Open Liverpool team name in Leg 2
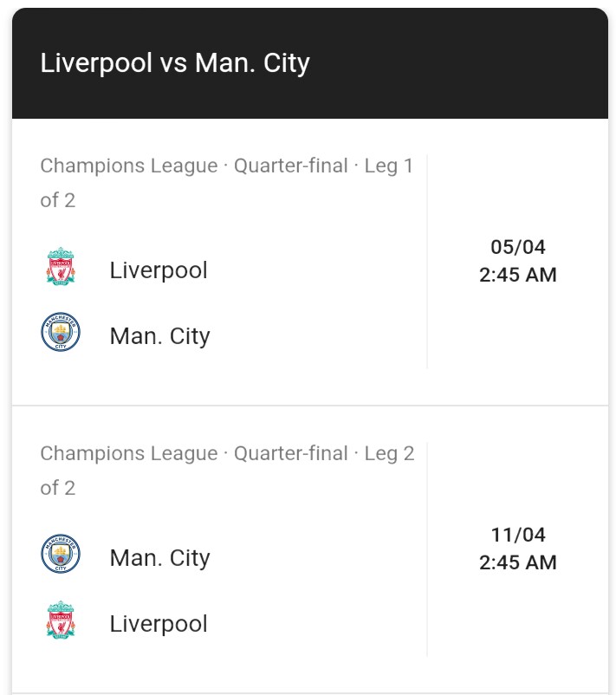Screen dimensions: 616x695 pyautogui.click(x=159, y=624)
